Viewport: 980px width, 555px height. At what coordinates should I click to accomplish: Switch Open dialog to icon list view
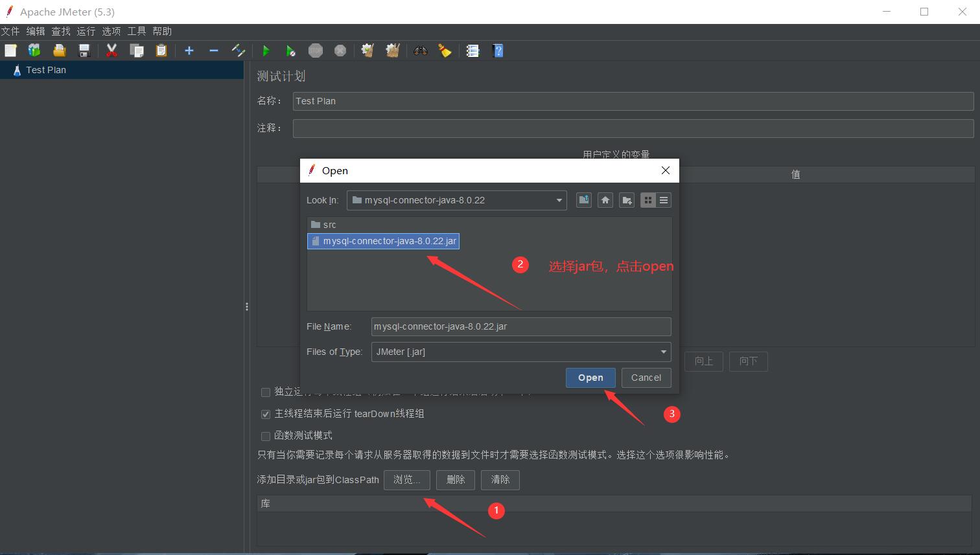(x=648, y=200)
